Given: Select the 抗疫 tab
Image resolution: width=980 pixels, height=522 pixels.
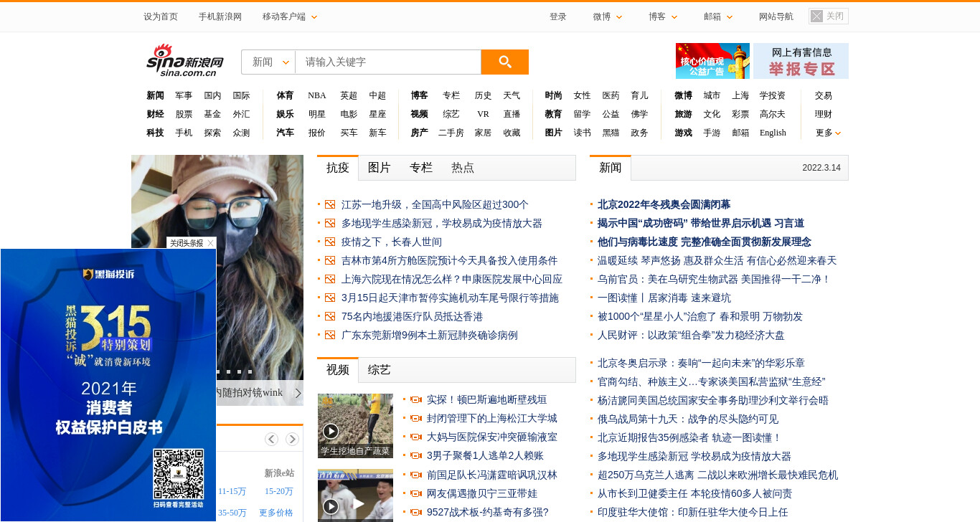Looking at the screenshot, I should point(338,168).
